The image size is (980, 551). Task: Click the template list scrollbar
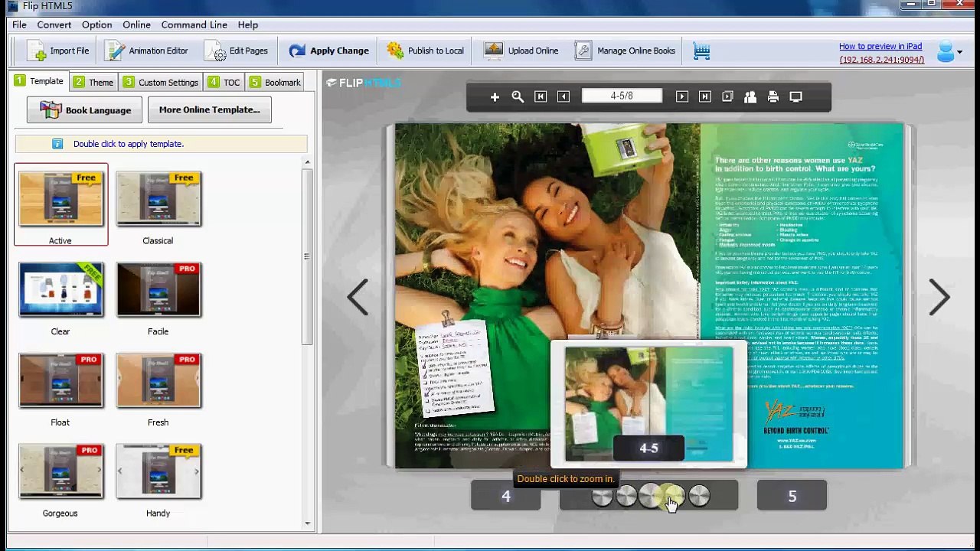[308, 256]
